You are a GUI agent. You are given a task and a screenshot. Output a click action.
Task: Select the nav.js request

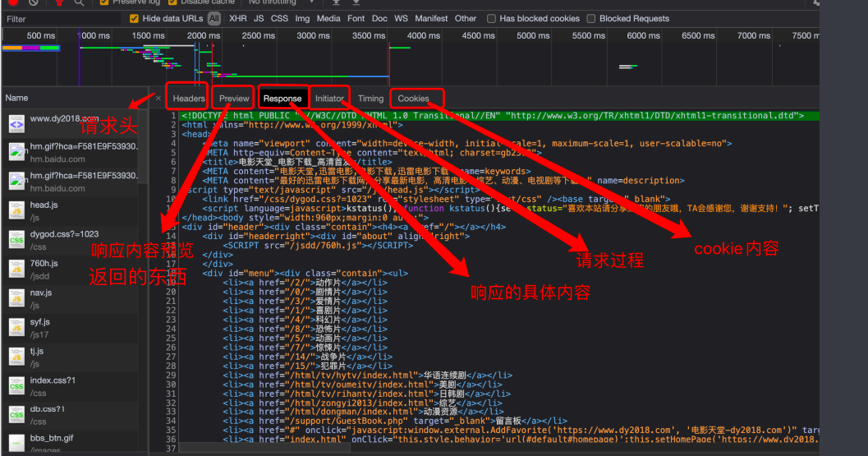[71, 298]
